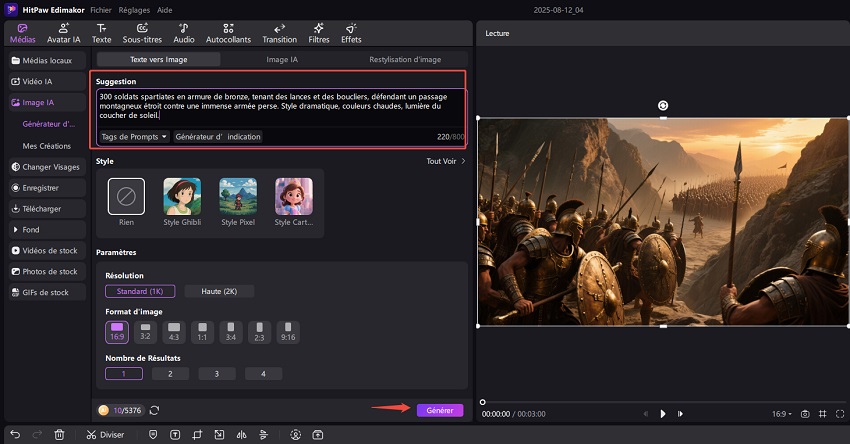Step to the next frame

(680, 414)
